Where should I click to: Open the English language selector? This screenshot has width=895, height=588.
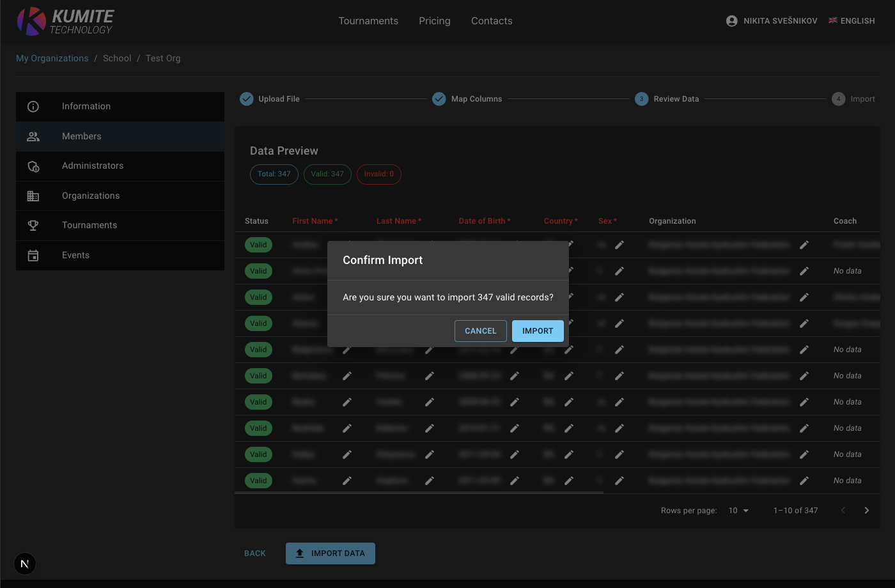[x=852, y=21]
